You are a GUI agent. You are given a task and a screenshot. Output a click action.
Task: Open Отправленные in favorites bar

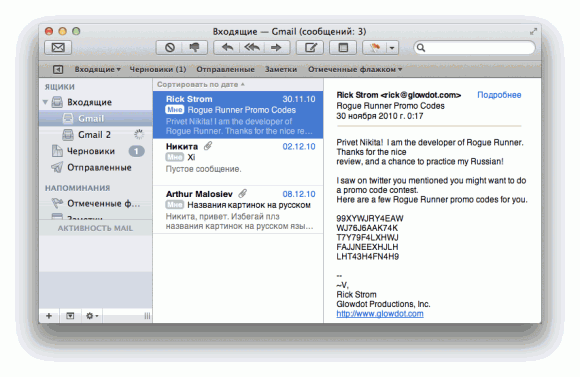tap(225, 70)
